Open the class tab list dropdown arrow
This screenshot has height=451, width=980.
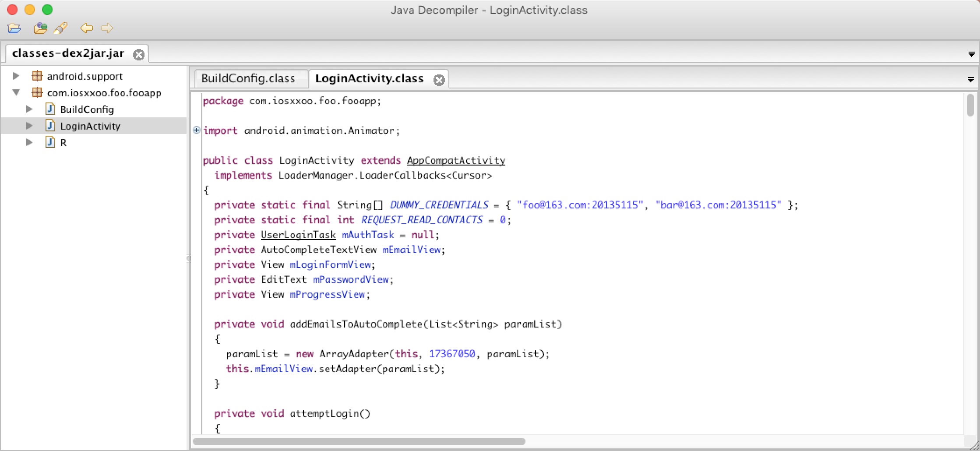point(970,80)
